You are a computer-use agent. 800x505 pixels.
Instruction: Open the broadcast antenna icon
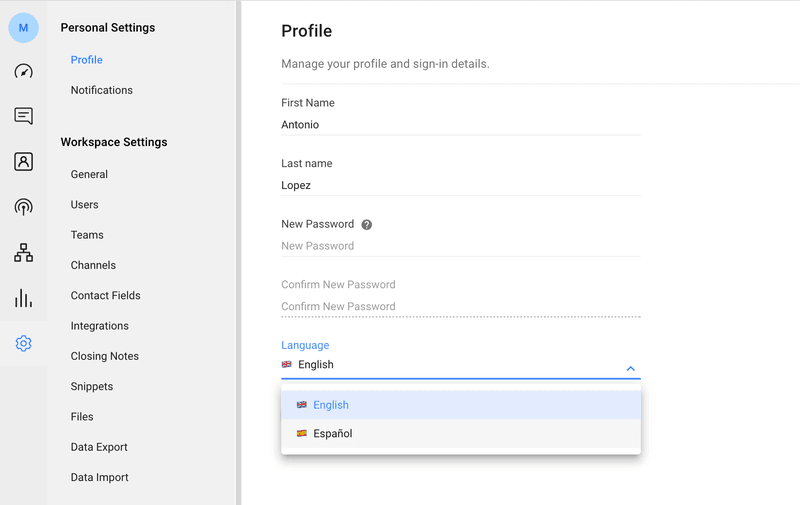(24, 207)
